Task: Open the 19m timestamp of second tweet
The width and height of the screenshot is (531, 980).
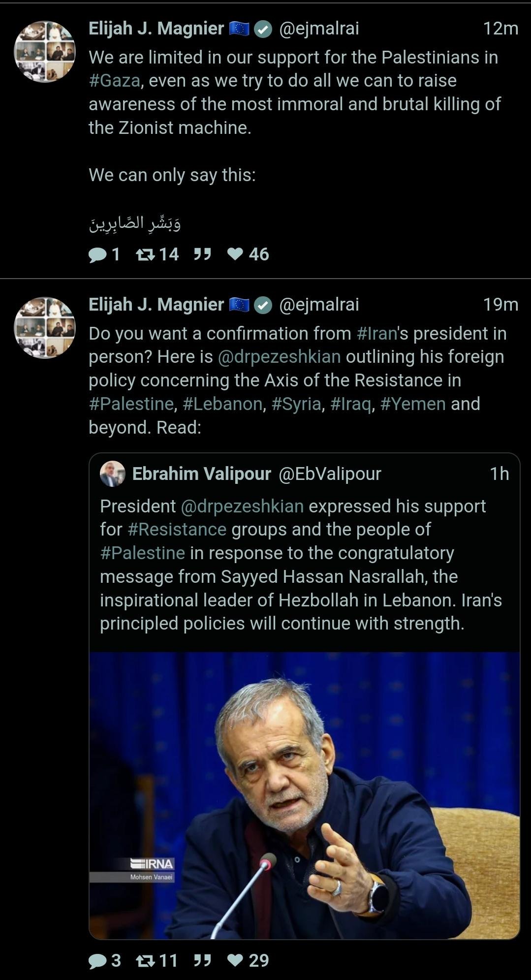Action: [x=500, y=305]
